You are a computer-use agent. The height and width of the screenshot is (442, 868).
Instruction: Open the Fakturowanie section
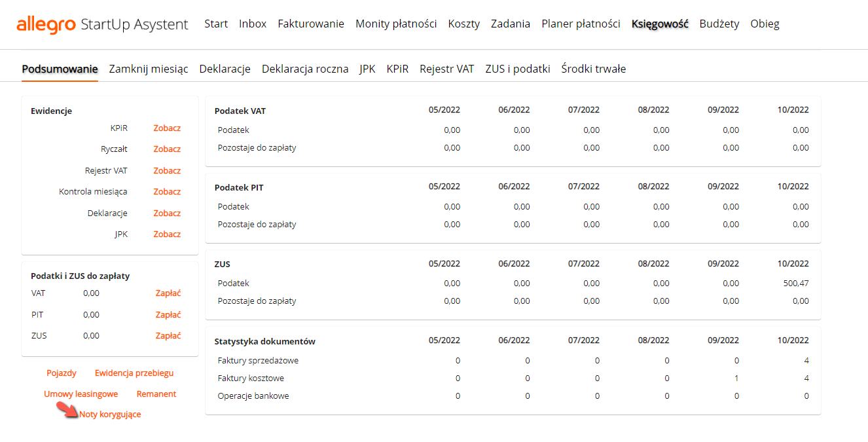pos(311,24)
